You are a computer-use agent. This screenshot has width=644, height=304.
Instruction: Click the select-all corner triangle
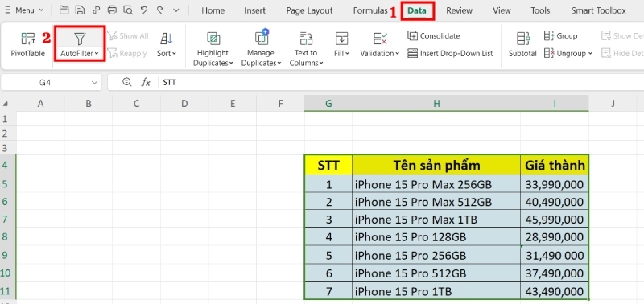pos(6,104)
